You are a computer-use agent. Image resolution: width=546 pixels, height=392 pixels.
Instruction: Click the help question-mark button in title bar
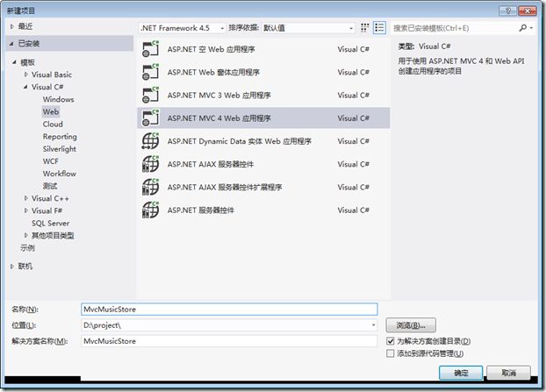tap(508, 11)
